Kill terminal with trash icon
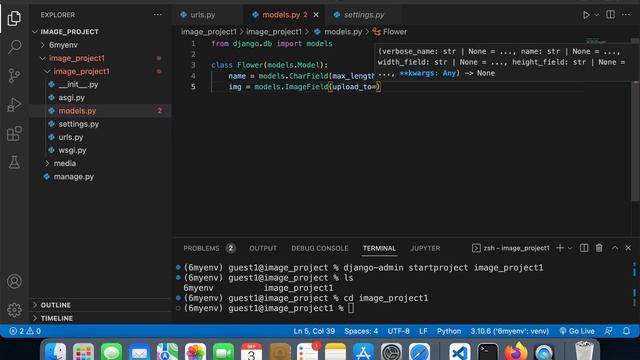The height and width of the screenshot is (360, 640). [x=599, y=248]
